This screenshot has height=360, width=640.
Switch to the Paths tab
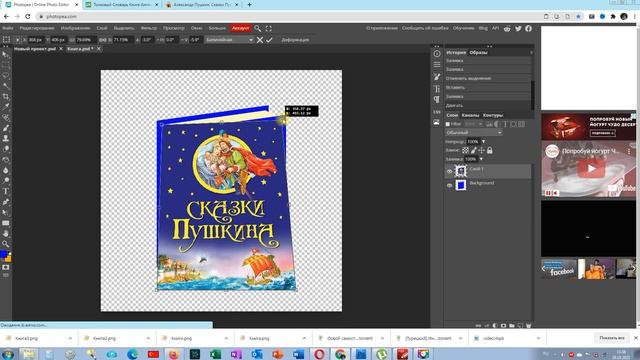493,116
